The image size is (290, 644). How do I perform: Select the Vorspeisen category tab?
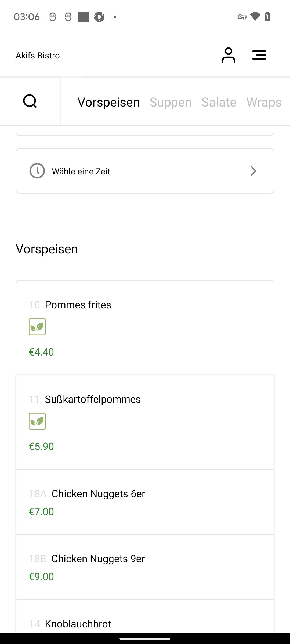[x=108, y=102]
